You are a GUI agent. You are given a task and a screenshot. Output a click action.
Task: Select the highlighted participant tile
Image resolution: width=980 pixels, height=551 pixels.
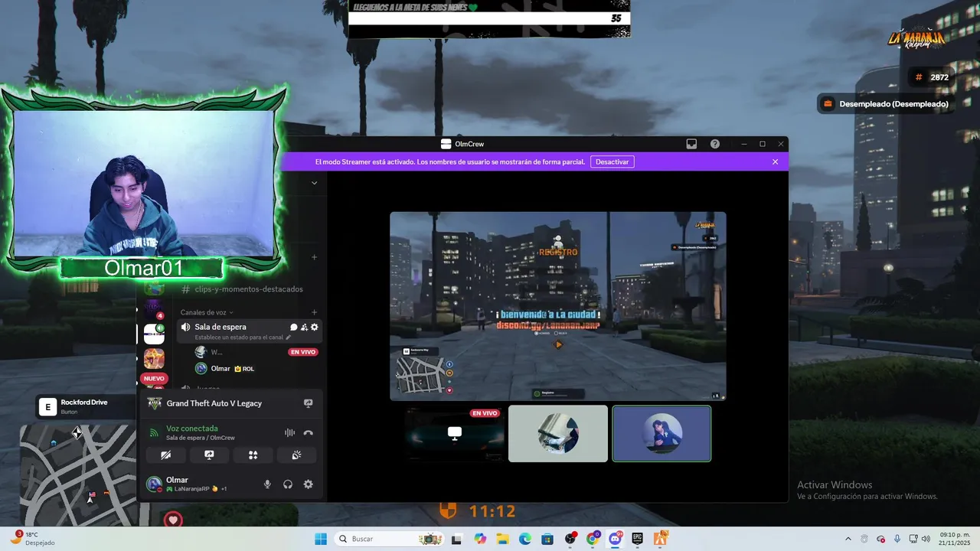pyautogui.click(x=661, y=433)
